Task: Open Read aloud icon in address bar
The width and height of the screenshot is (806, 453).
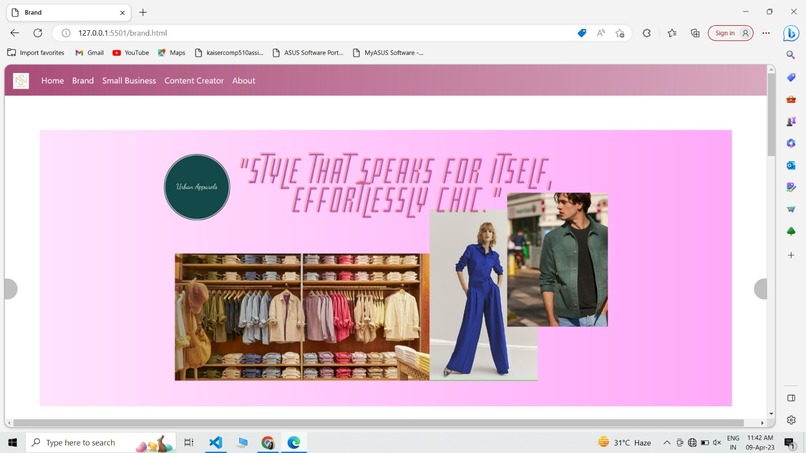Action: (600, 33)
